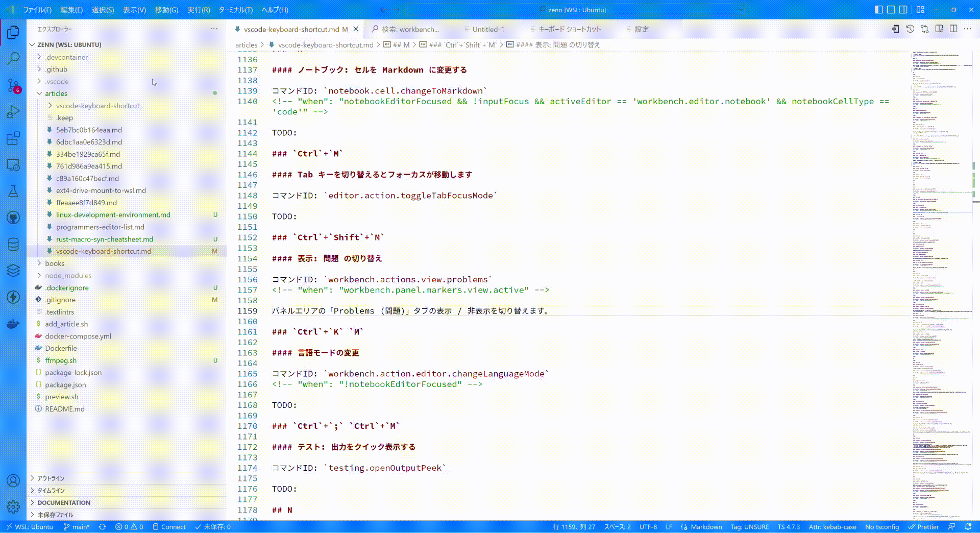
Task: Open the GitHub icon in activity bar
Action: tap(13, 218)
